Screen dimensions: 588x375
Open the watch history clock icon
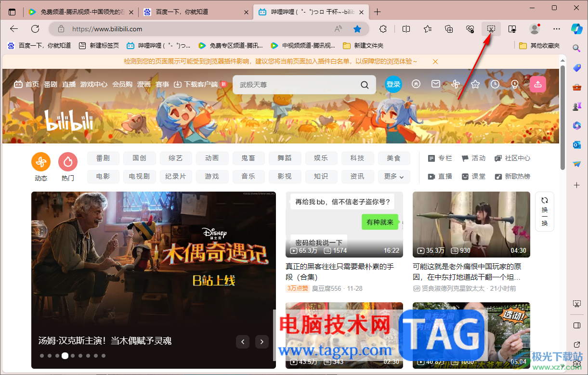click(x=495, y=84)
